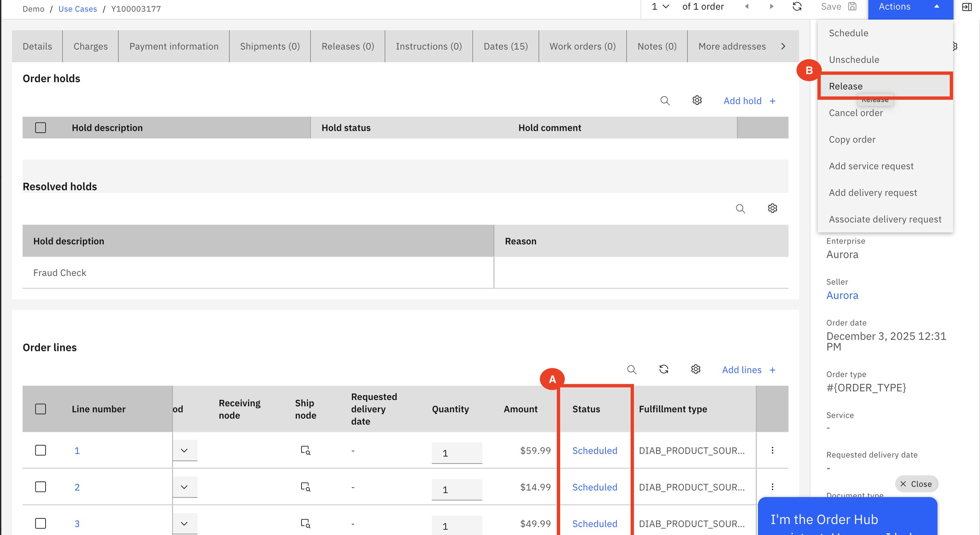
Task: Open the Instructions (0) tab
Action: [x=429, y=46]
